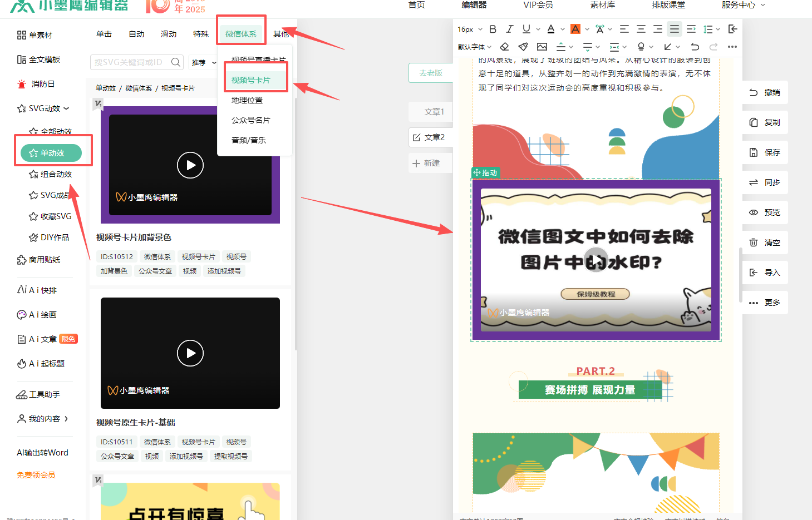Open the orange text background color swatch
Screen dimensions: 812x520
pyautogui.click(x=575, y=29)
